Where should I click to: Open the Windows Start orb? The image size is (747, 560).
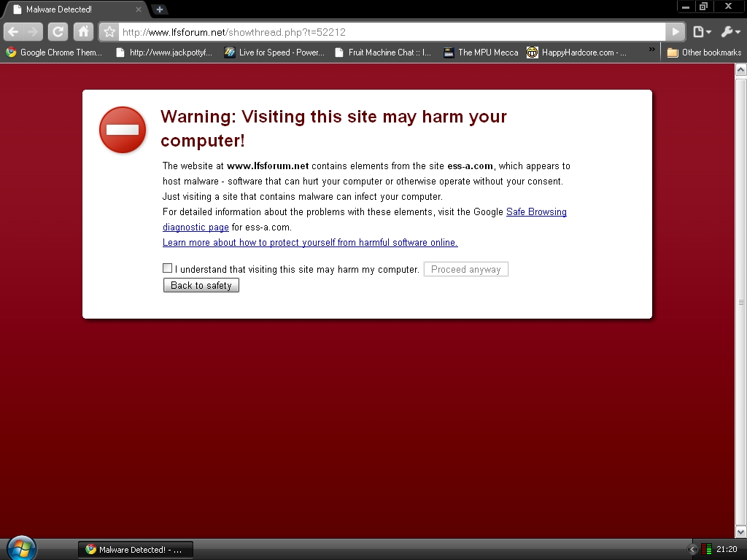[x=21, y=548]
